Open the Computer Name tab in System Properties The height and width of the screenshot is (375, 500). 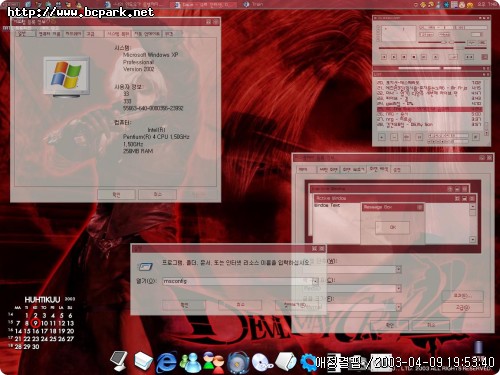[49, 34]
